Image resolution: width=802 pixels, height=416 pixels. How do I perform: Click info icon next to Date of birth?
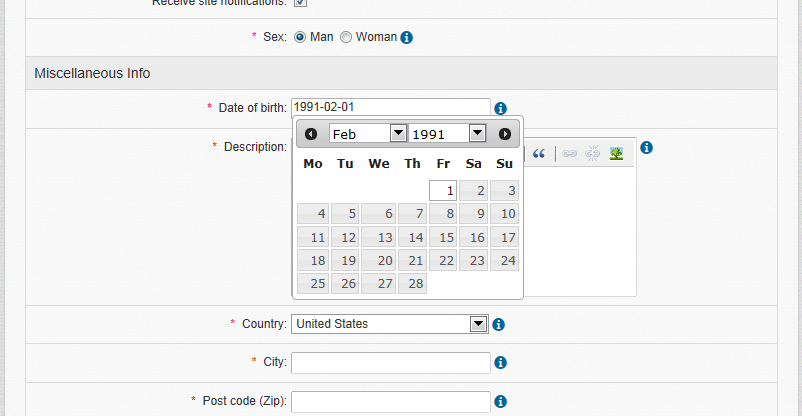(501, 108)
